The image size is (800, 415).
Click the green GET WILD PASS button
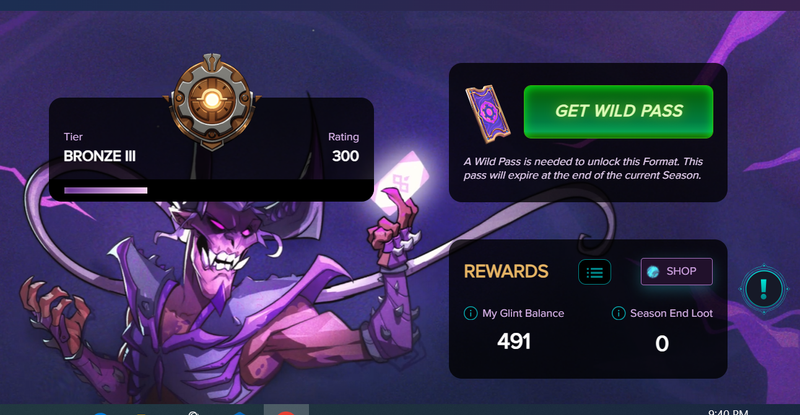[x=618, y=111]
